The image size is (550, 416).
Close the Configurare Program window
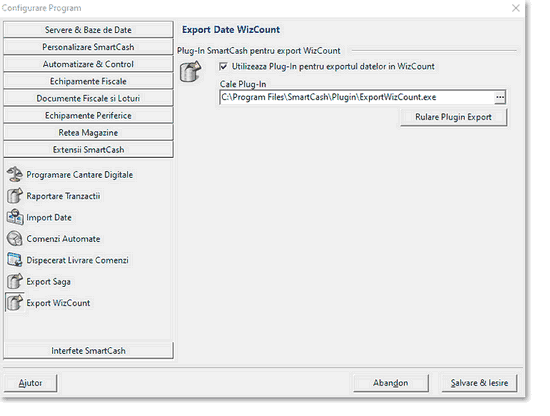coord(515,8)
